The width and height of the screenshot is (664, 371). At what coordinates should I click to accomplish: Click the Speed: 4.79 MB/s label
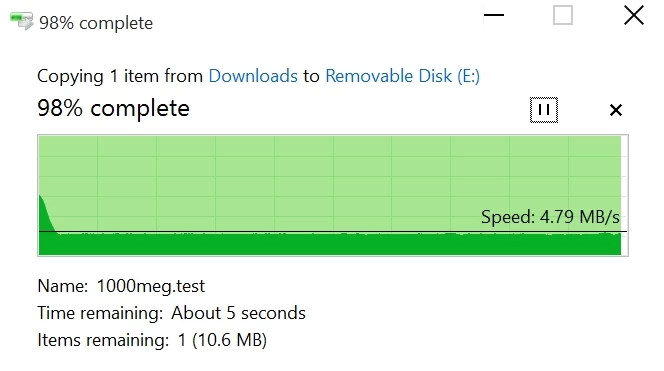(550, 217)
